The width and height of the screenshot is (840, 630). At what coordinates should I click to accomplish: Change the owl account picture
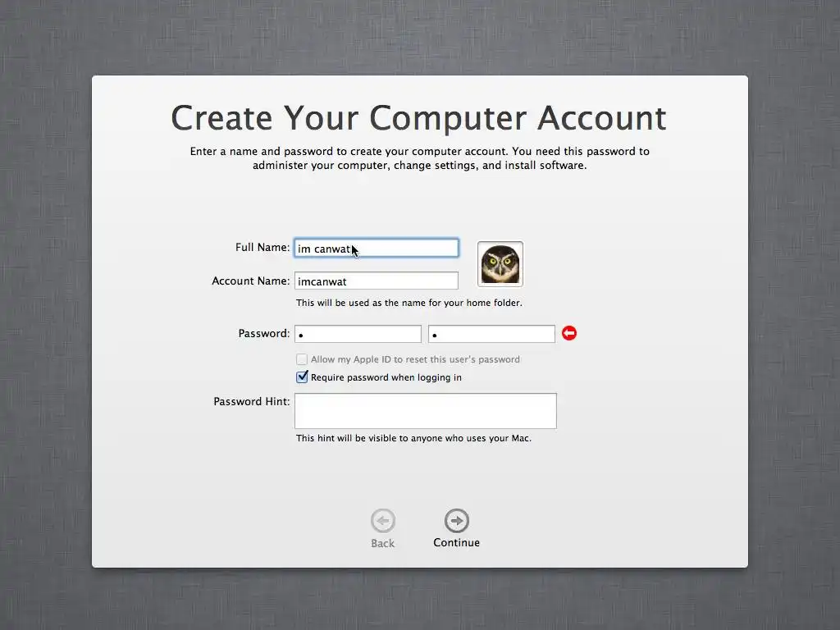point(500,264)
